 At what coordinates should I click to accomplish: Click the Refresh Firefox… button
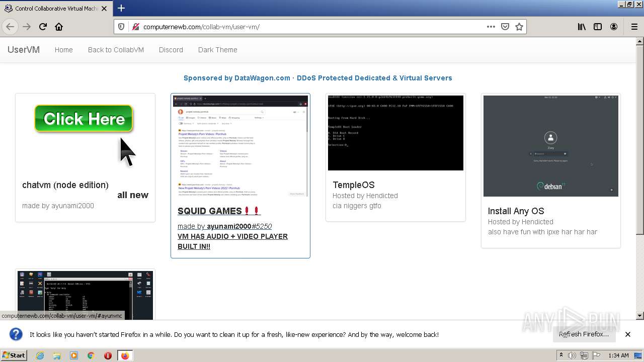coord(584,334)
